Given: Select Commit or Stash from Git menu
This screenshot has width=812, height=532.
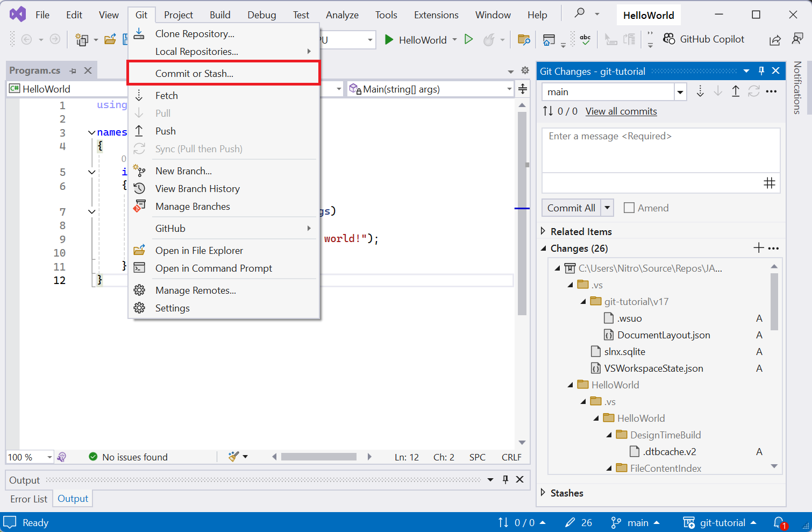Looking at the screenshot, I should pyautogui.click(x=194, y=74).
